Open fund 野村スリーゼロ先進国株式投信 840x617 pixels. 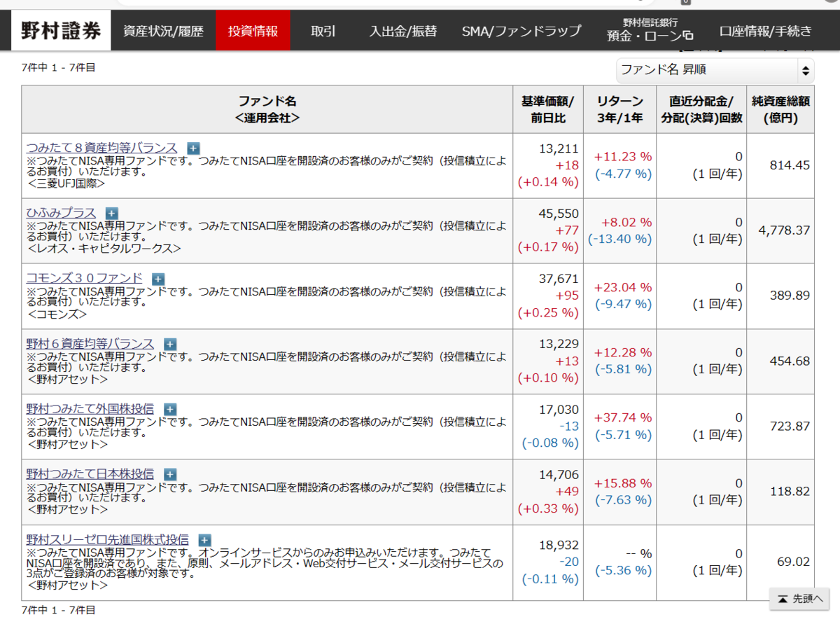[x=108, y=539]
